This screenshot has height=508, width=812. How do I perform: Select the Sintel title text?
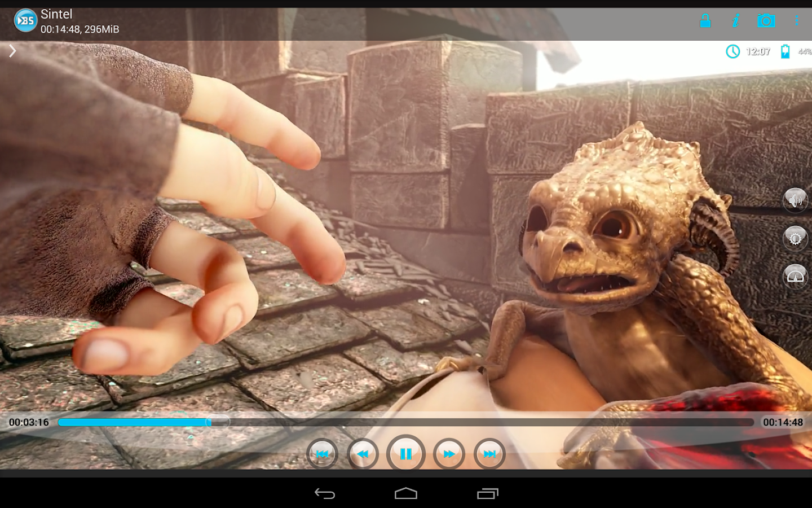point(56,14)
